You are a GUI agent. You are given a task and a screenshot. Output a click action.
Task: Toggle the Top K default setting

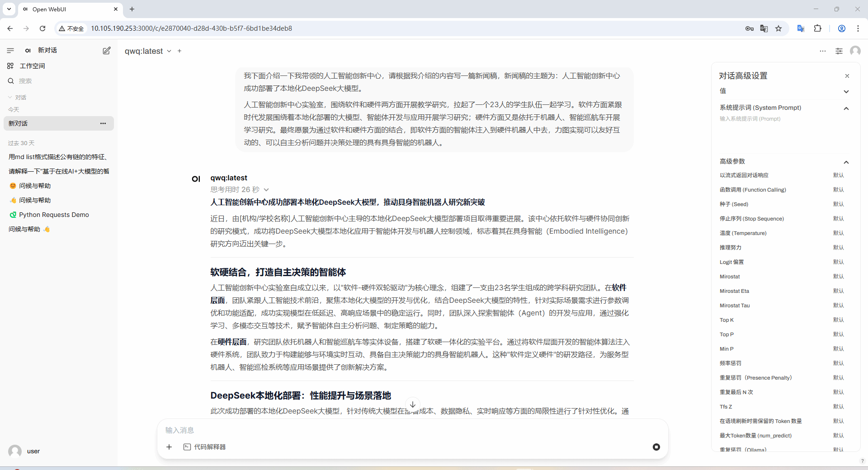click(838, 320)
